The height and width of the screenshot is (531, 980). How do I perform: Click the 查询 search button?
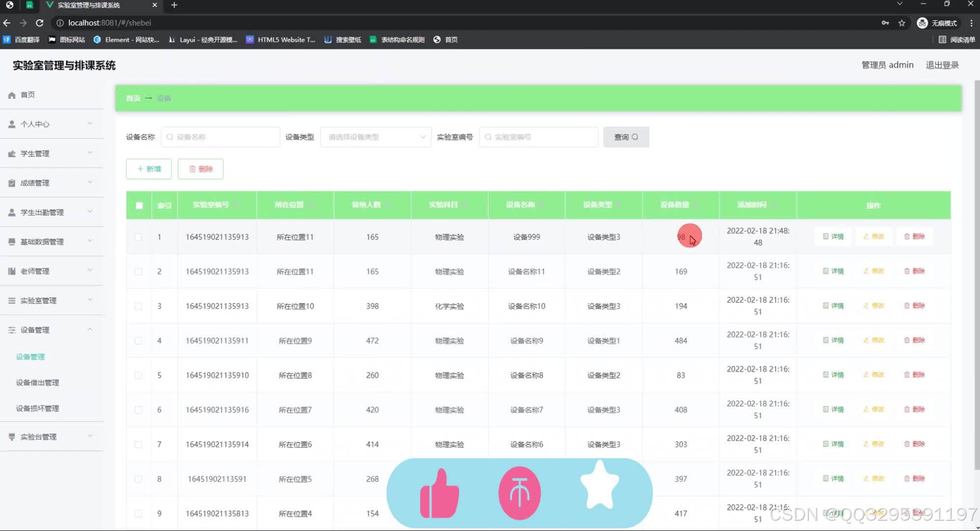pyautogui.click(x=626, y=137)
